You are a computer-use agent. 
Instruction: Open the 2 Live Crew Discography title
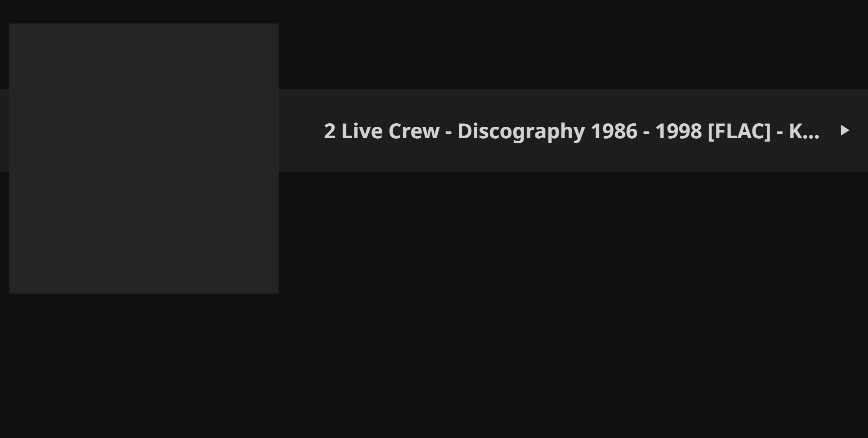[571, 131]
